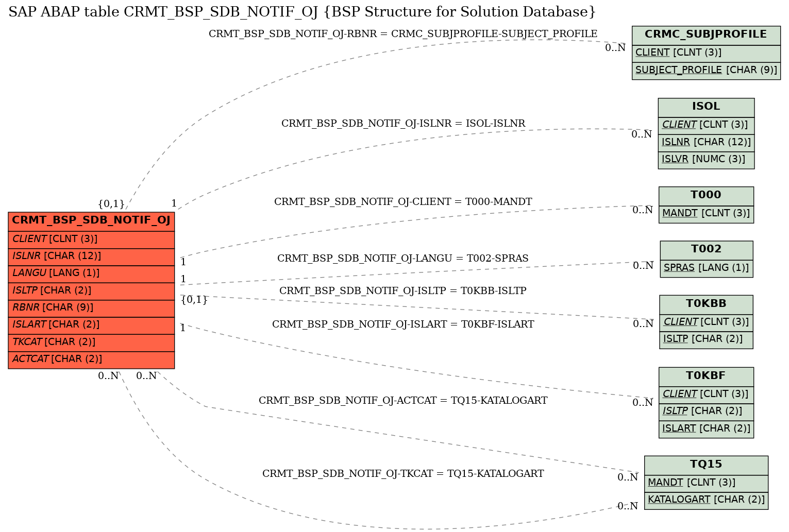The width and height of the screenshot is (789, 532).
Task: Select SUBJECT_PROFILE [CHAR (9)] field
Action: [x=706, y=71]
